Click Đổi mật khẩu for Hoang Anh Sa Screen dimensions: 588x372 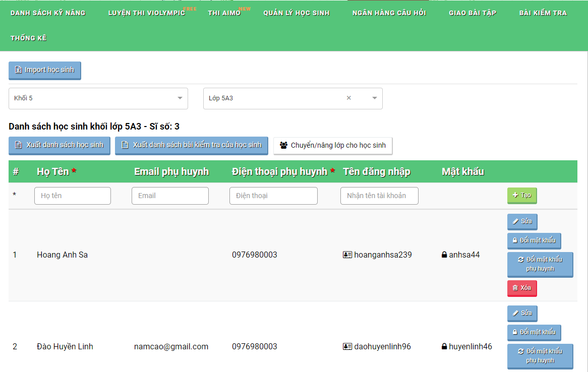click(x=534, y=240)
